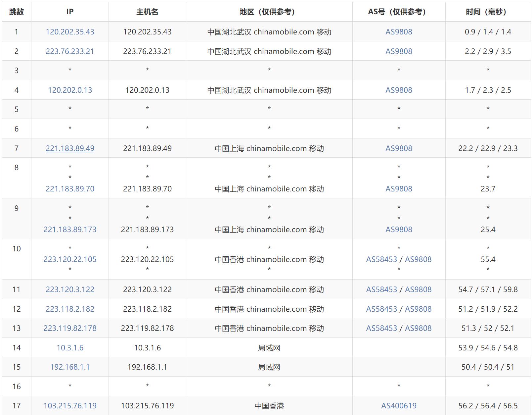Select the 地区（仅供参考）column header

point(269,12)
